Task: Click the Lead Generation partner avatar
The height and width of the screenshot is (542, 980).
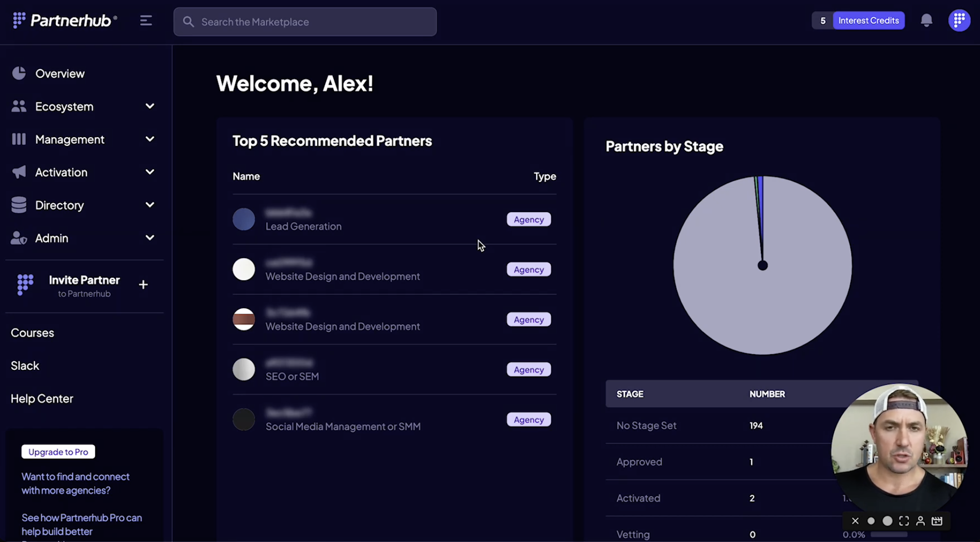Action: click(x=243, y=219)
